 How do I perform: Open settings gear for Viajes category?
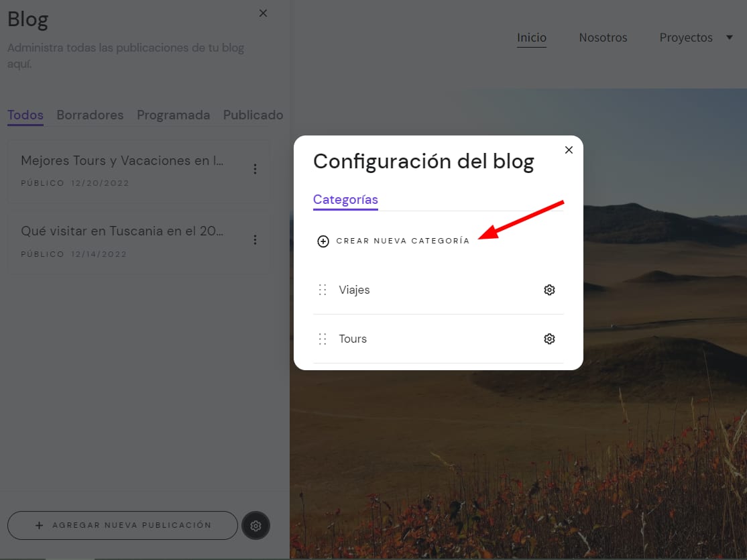click(x=549, y=290)
